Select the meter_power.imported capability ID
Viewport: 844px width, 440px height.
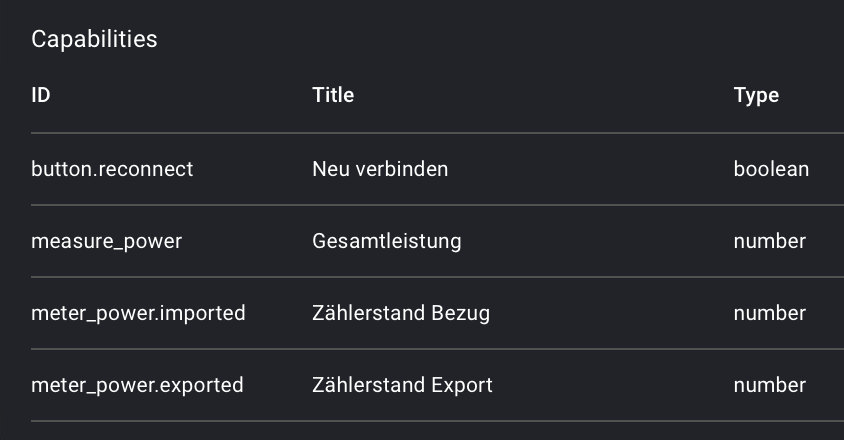(x=138, y=313)
